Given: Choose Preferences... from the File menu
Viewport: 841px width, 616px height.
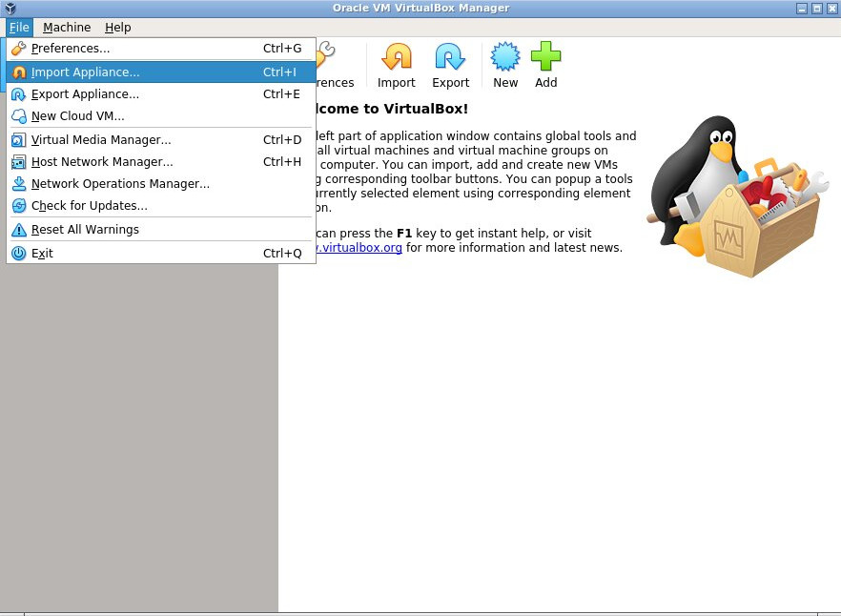Looking at the screenshot, I should tap(161, 49).
